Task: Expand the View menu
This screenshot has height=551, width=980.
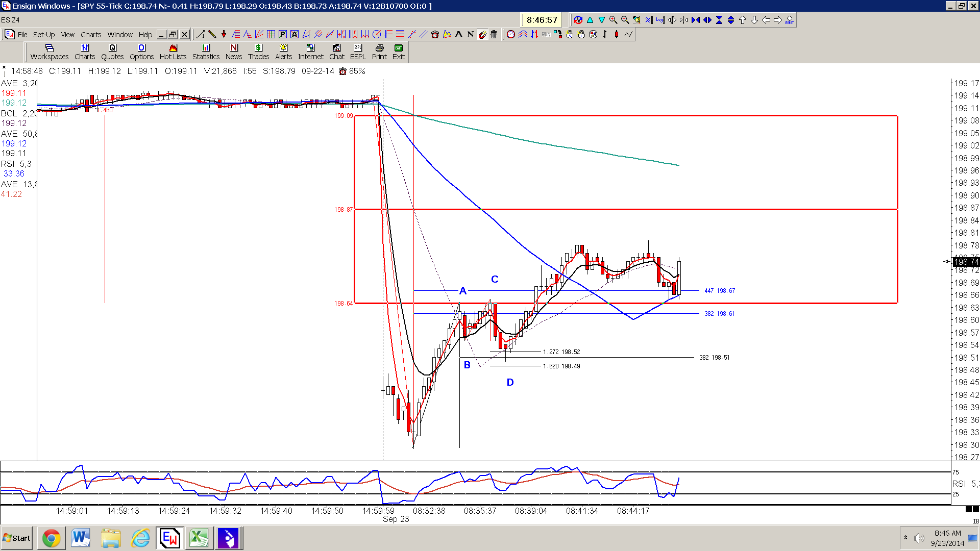Action: click(x=68, y=35)
